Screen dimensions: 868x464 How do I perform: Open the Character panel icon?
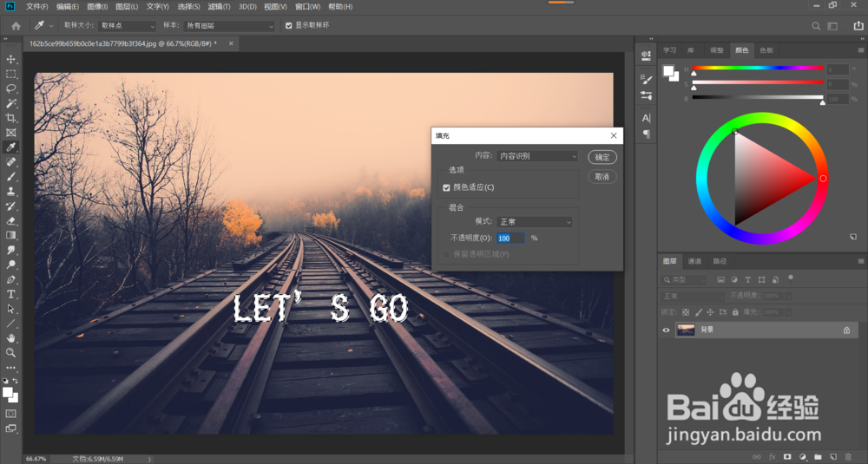(646, 118)
